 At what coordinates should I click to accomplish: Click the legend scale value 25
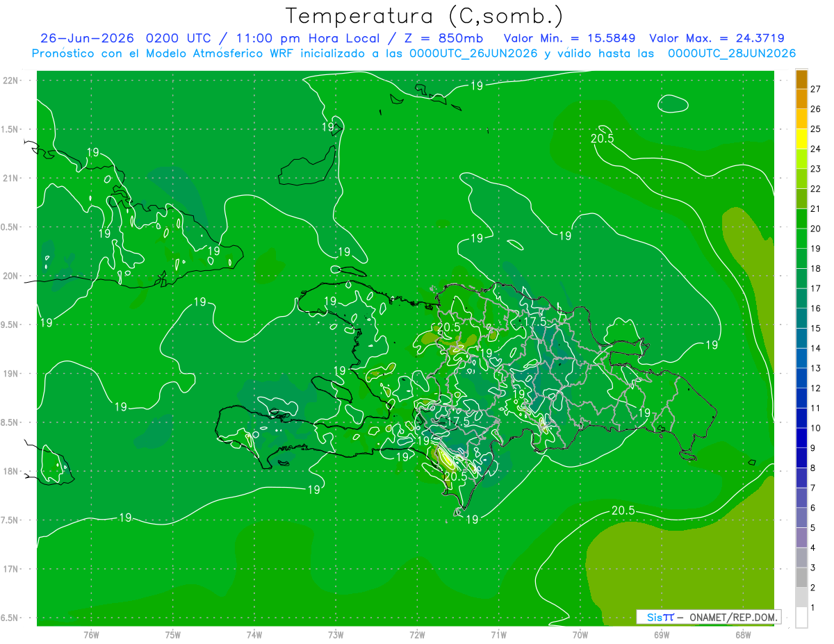point(816,129)
